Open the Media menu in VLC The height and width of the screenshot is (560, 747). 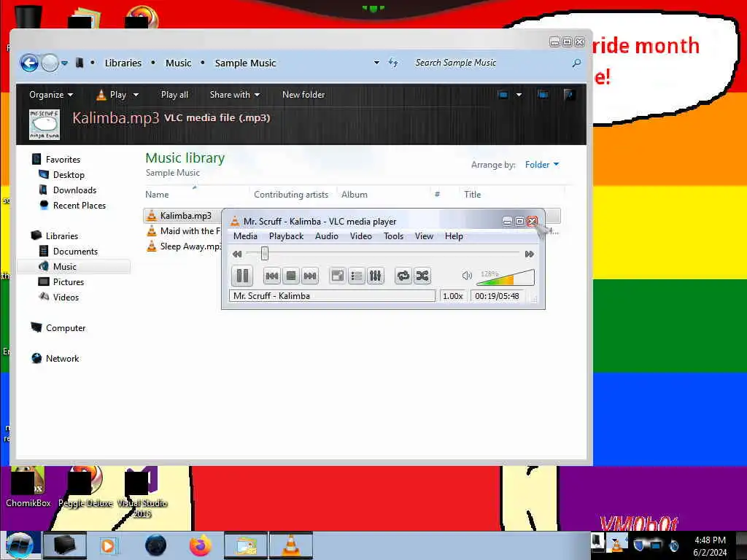245,236
